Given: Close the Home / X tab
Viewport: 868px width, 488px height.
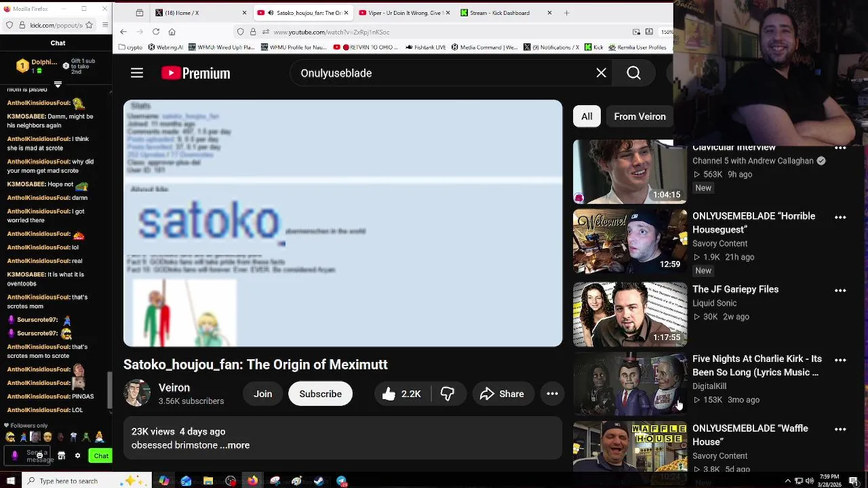Looking at the screenshot, I should pyautogui.click(x=244, y=13).
